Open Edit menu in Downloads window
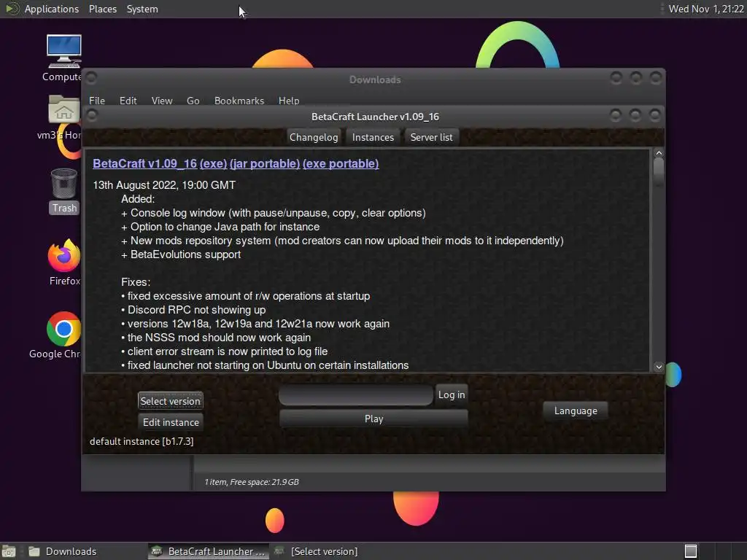 [x=128, y=101]
